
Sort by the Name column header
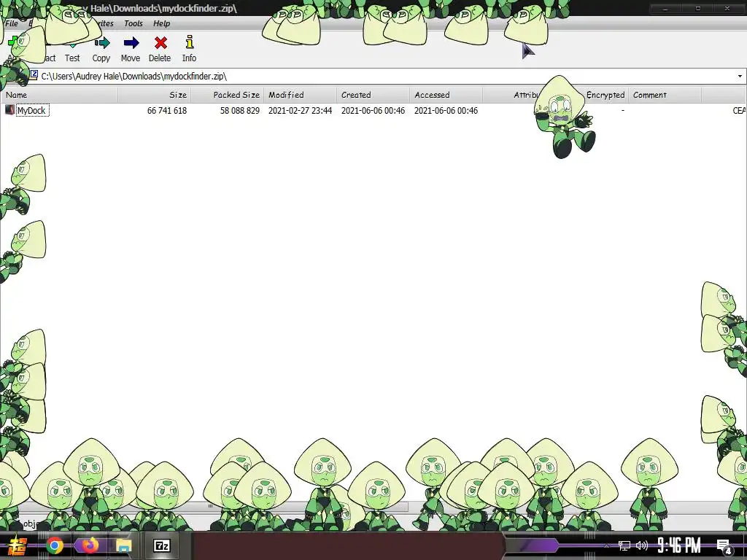click(x=59, y=95)
